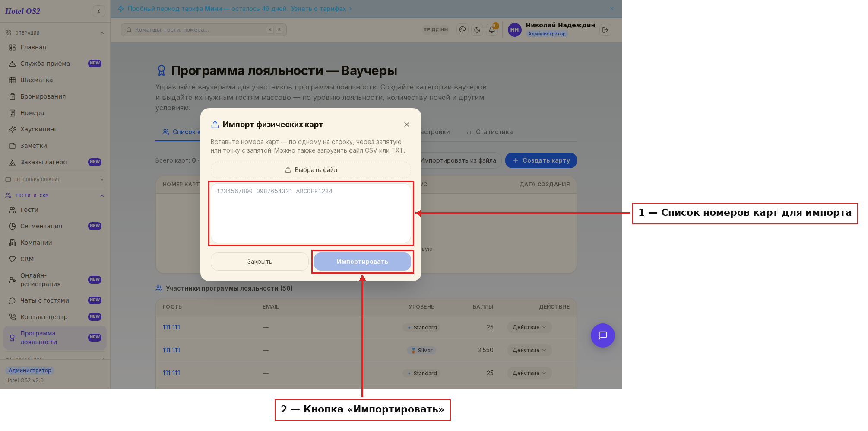Viewport: 868px width, 431px height.
Task: Click the Hotel OS2 logo
Action: tap(23, 11)
